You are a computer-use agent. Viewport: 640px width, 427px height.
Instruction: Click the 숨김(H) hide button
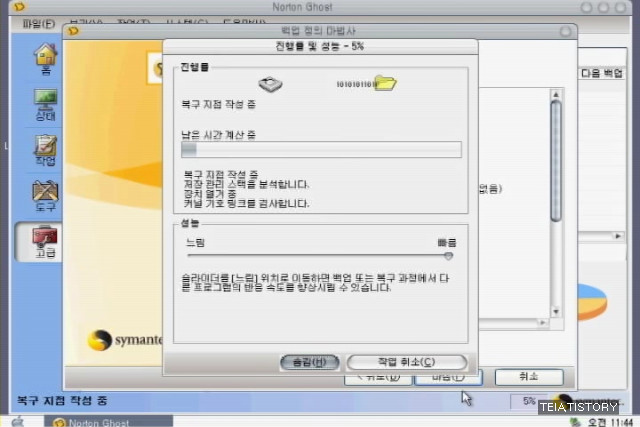click(310, 362)
